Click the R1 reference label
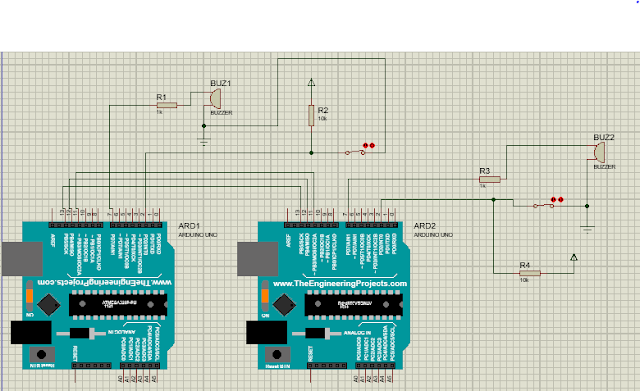640x391 pixels. [x=161, y=97]
